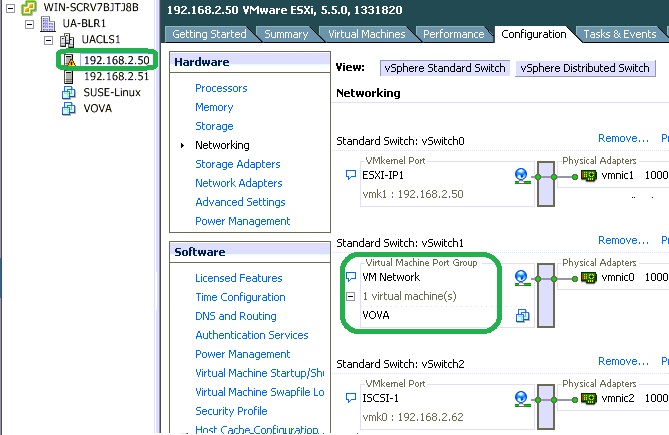669x435 pixels.
Task: Click the globe port icon for VM Network
Action: (521, 278)
